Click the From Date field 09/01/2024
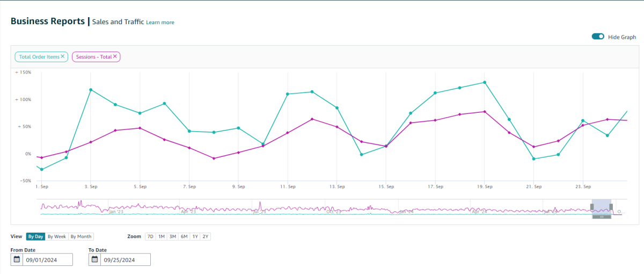Viewport: 644px width, 274px height. click(x=47, y=259)
